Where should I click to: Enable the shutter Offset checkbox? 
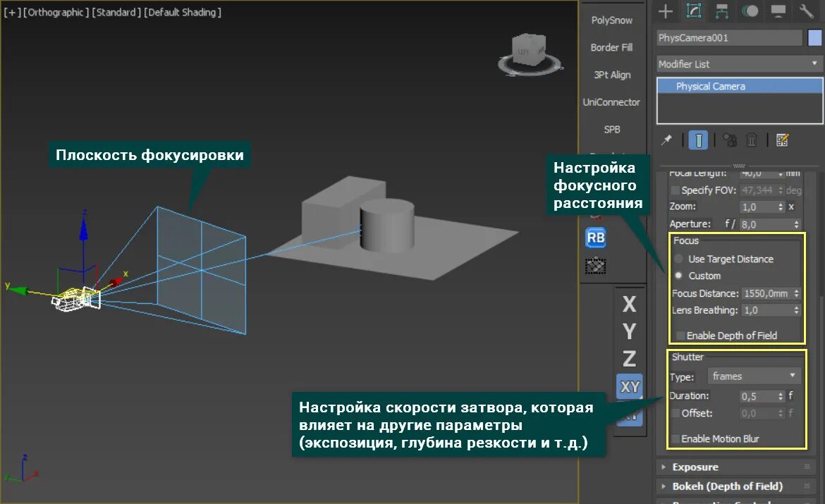(676, 413)
